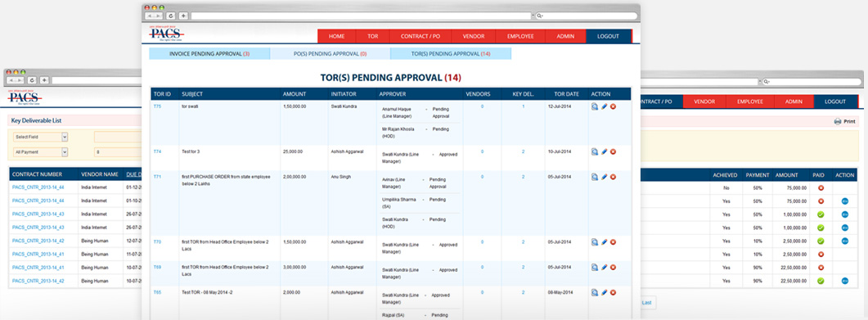This screenshot has width=868, height=320.
Task: Toggle the red unpaid icon for first 75,000.00 row
Action: tap(821, 188)
